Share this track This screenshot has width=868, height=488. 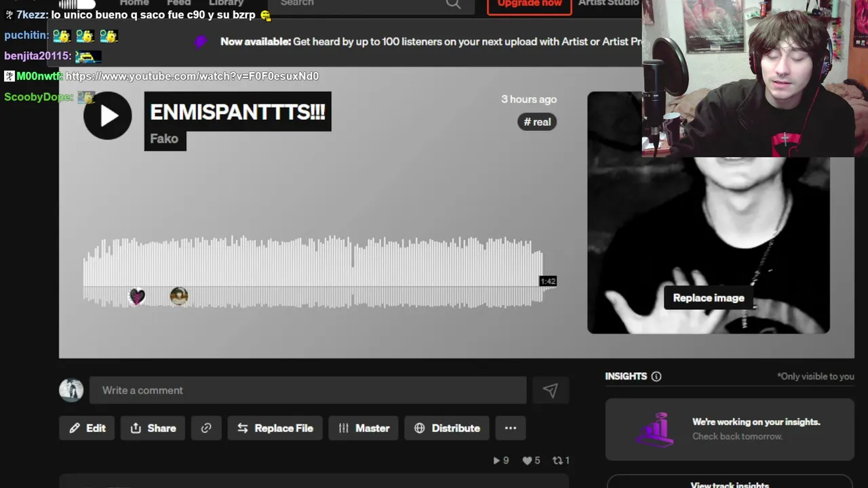(153, 428)
